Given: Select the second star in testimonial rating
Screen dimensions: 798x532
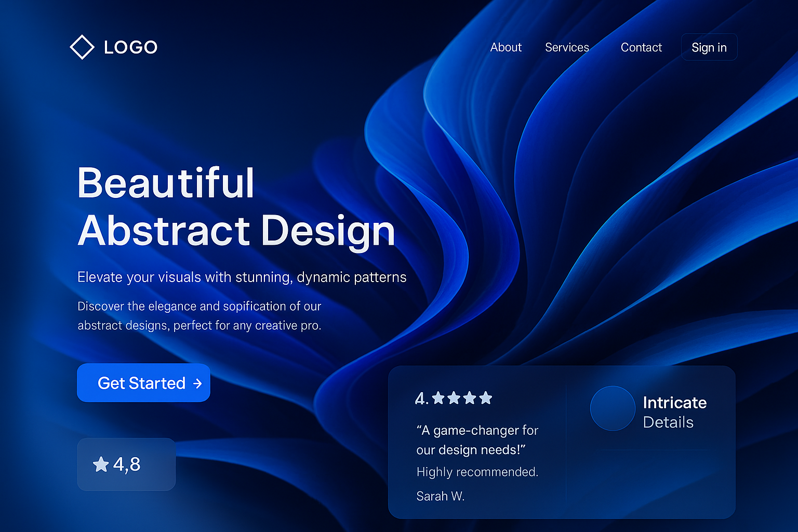Looking at the screenshot, I should [x=454, y=398].
